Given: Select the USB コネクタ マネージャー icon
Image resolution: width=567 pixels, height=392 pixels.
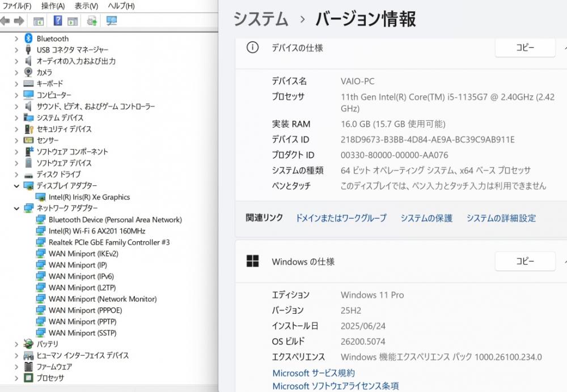Looking at the screenshot, I should 28,49.
